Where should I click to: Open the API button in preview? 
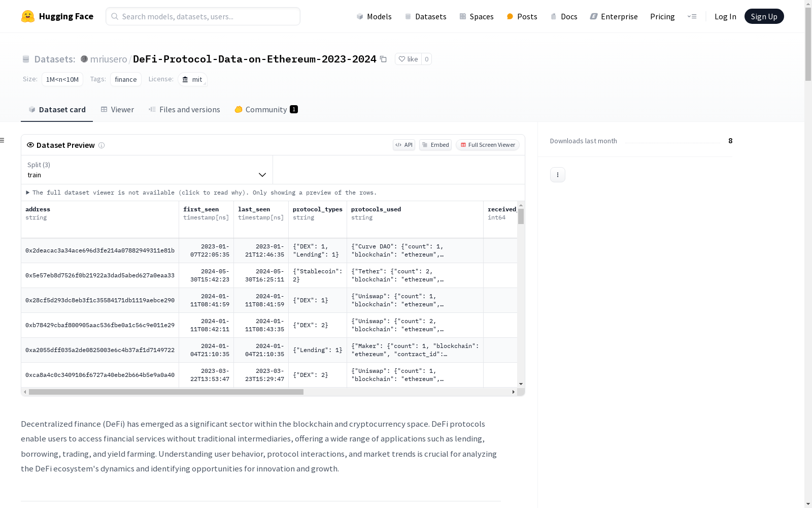[404, 145]
